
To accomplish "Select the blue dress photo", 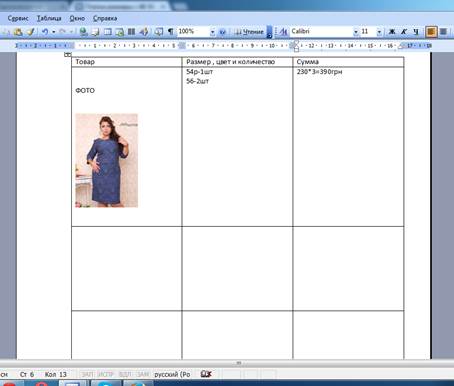I will click(x=107, y=161).
